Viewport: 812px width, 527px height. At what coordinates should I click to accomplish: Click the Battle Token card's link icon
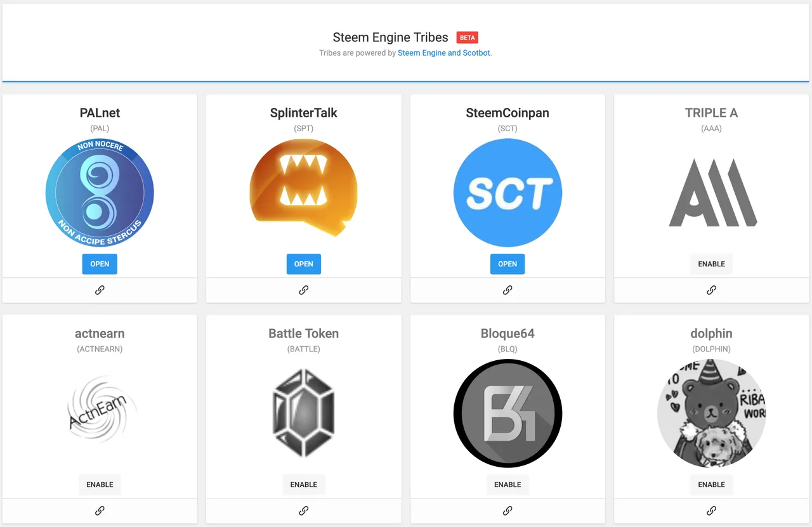tap(304, 511)
